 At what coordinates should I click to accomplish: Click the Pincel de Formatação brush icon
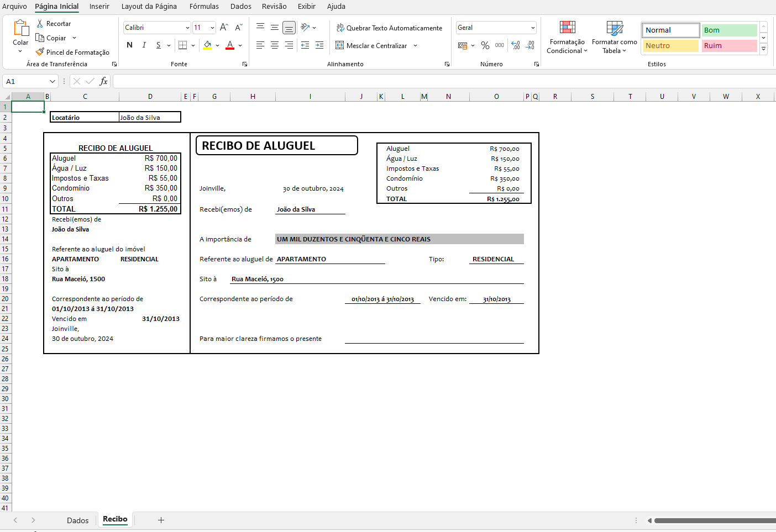(40, 52)
